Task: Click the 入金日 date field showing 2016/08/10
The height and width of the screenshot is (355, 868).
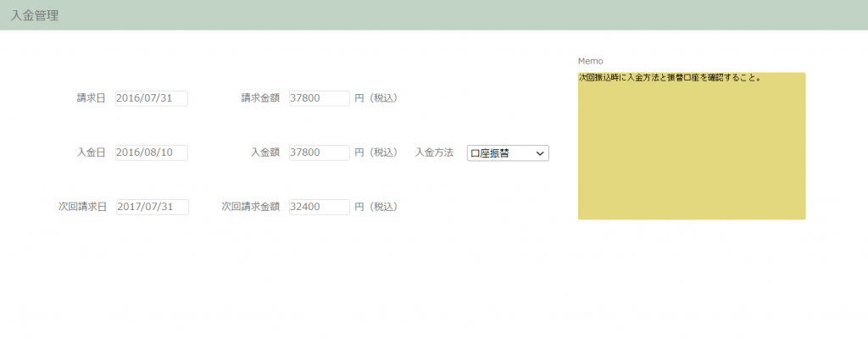Action: pos(152,153)
